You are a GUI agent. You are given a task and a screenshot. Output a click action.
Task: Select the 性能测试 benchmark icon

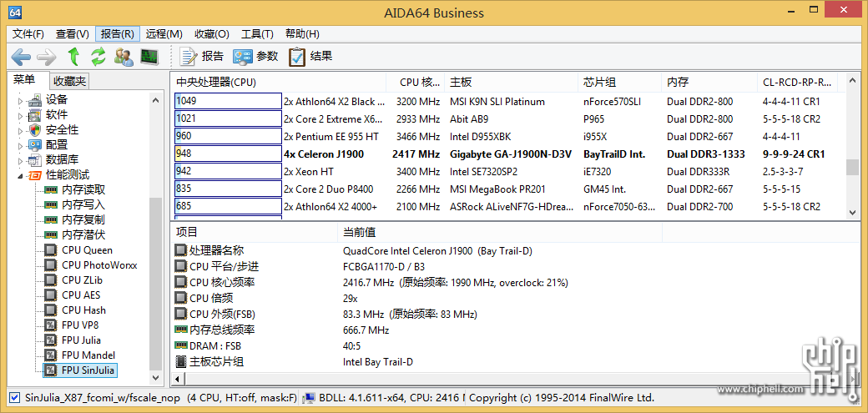35,175
